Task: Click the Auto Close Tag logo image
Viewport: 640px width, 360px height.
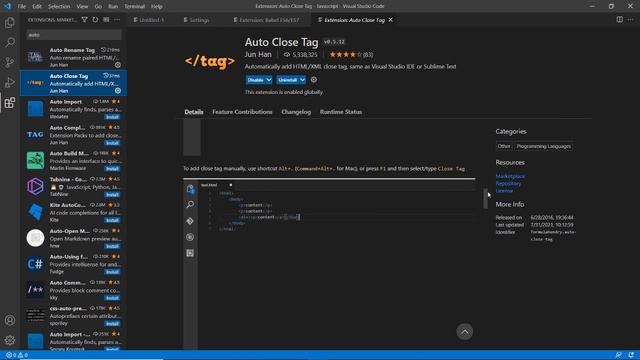Action: tap(209, 61)
